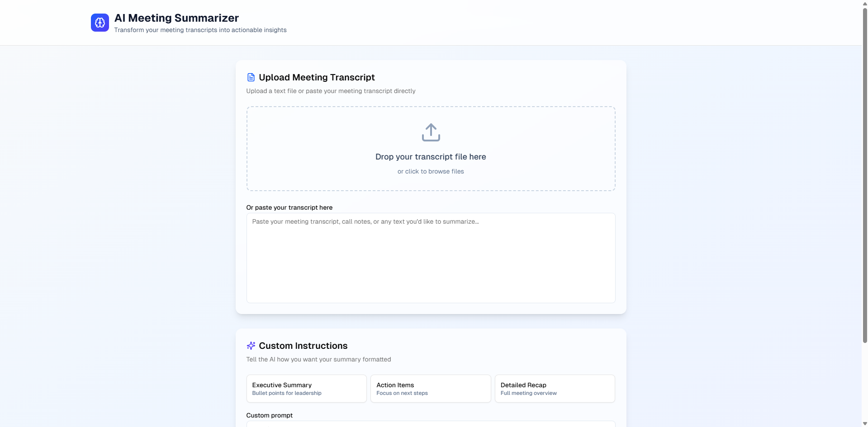
Task: Click the sparkles icon beside Custom Instructions
Action: (251, 345)
